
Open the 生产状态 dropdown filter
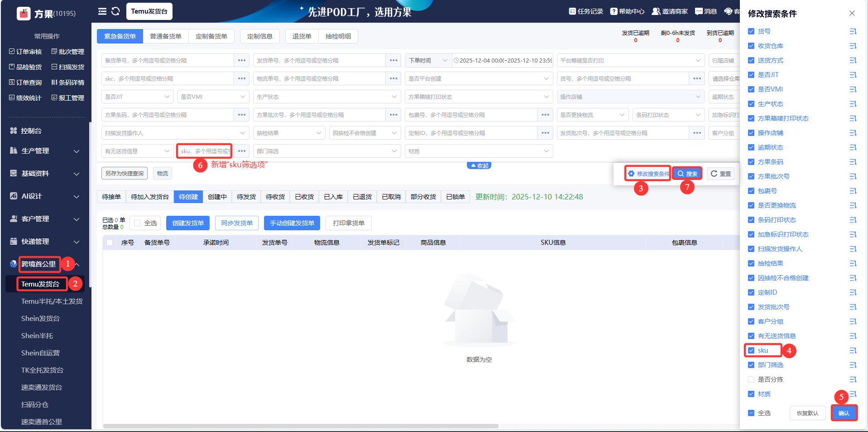[x=327, y=97]
